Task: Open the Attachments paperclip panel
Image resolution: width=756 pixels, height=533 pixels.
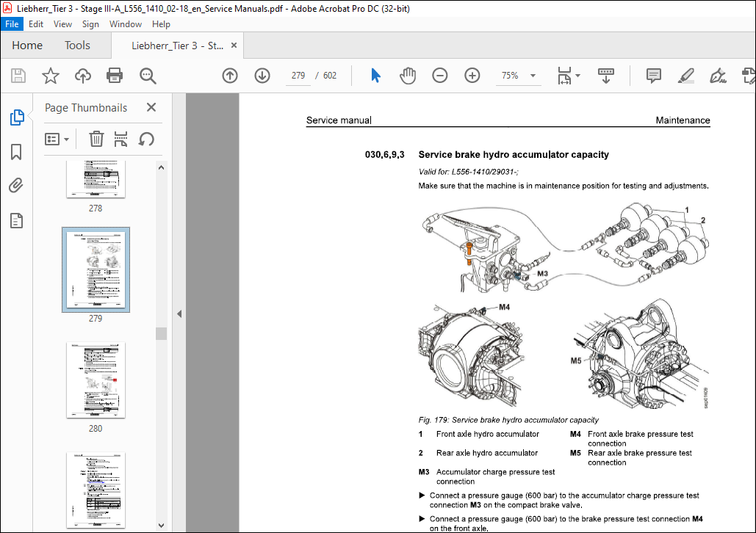Action: (x=16, y=186)
